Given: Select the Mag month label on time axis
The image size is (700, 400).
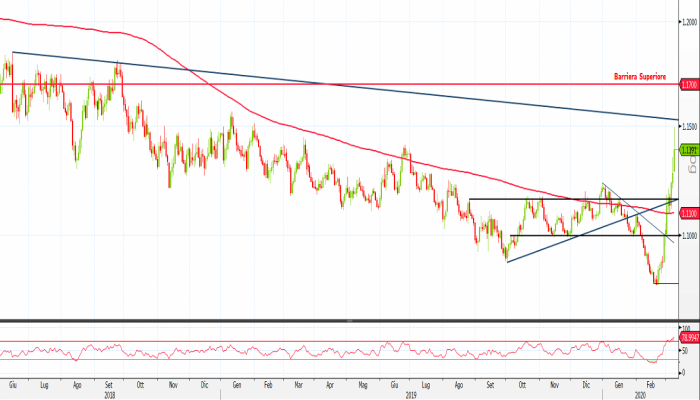Looking at the screenshot, I should coord(363,385).
